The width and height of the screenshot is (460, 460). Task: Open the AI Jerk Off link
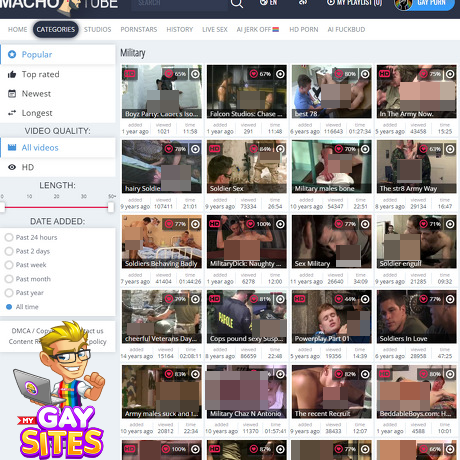tap(258, 29)
